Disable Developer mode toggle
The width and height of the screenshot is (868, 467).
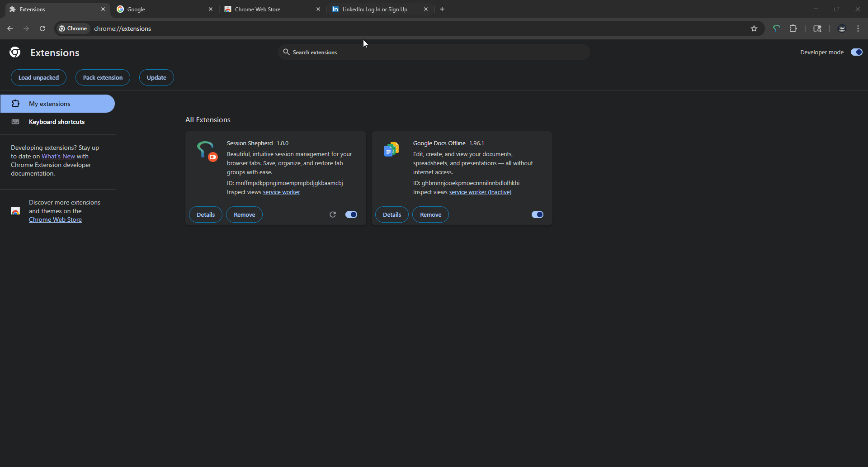[856, 52]
